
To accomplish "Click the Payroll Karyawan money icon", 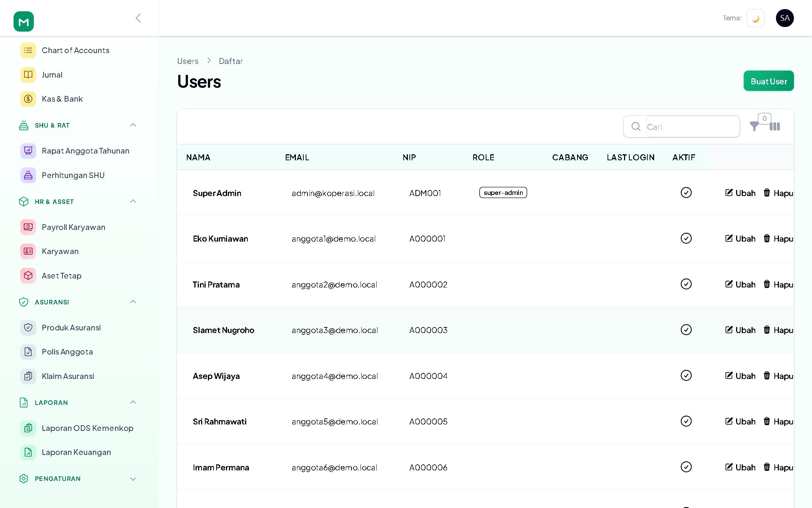I will tap(28, 227).
